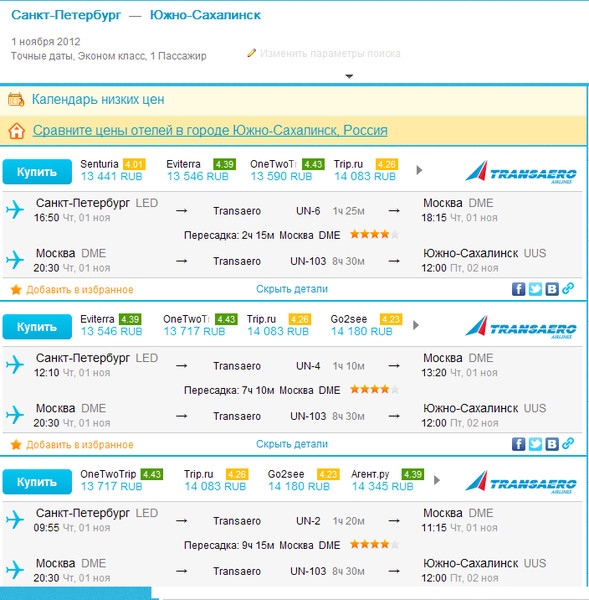The height and width of the screenshot is (600, 589).
Task: Expand search parameters with the black arrow
Action: [x=349, y=76]
